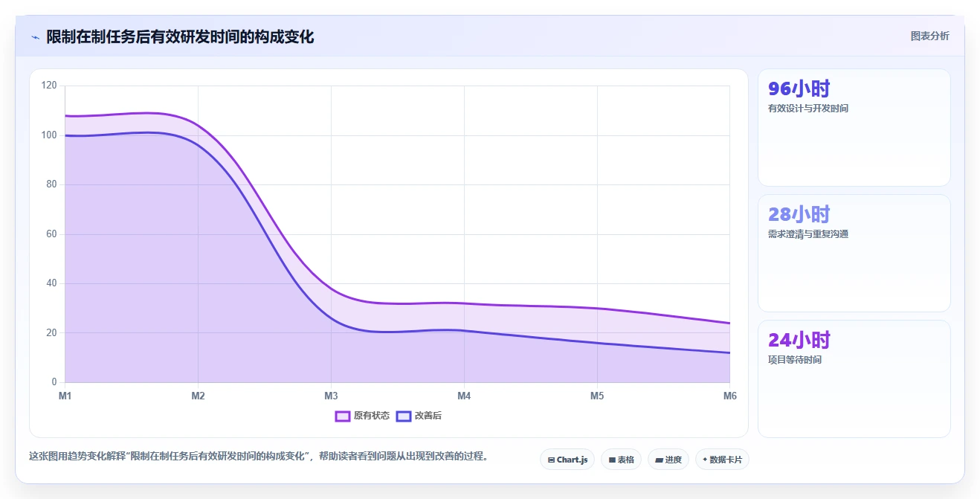This screenshot has height=499, width=980.
Task: Click the M6 x-axis label
Action: pyautogui.click(x=730, y=396)
